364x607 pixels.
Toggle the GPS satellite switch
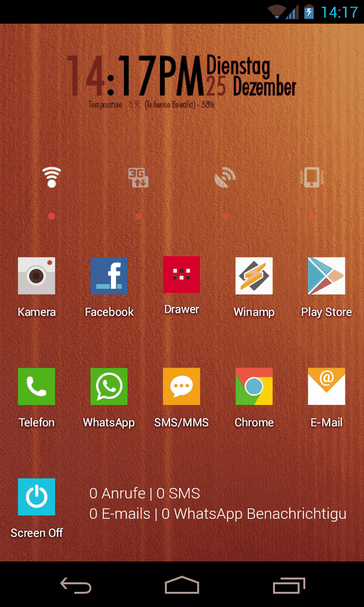pos(225,178)
